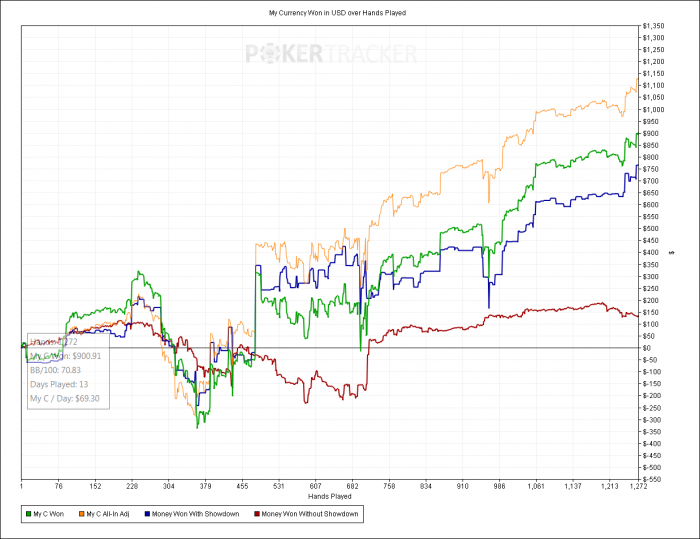The height and width of the screenshot is (539, 700).
Task: Click the 228 x-axis tick label
Action: click(x=132, y=486)
